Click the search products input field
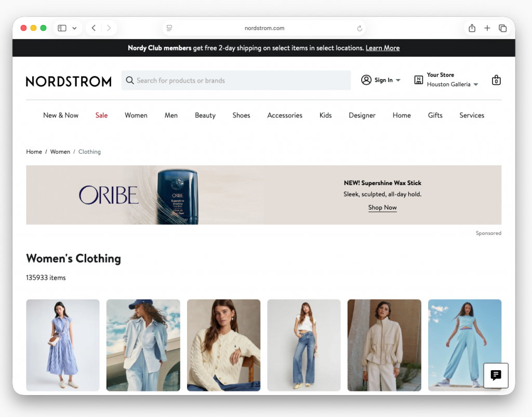The image size is (532, 417). tap(236, 81)
